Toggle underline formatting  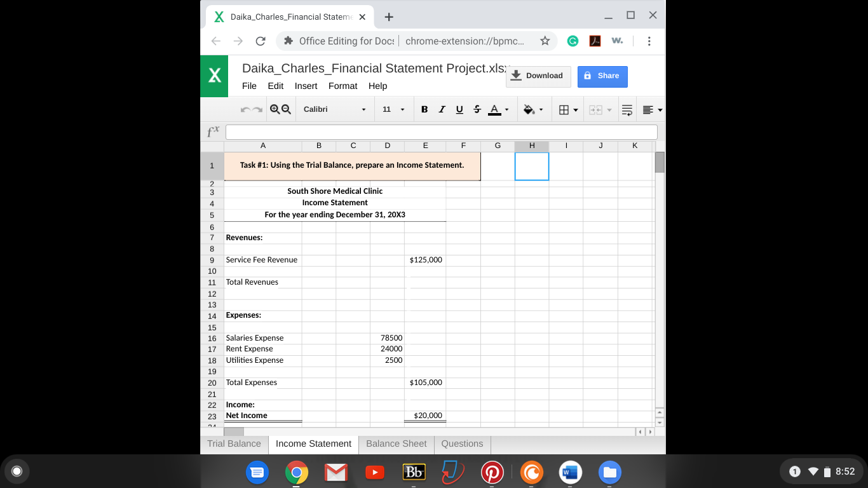click(x=459, y=109)
